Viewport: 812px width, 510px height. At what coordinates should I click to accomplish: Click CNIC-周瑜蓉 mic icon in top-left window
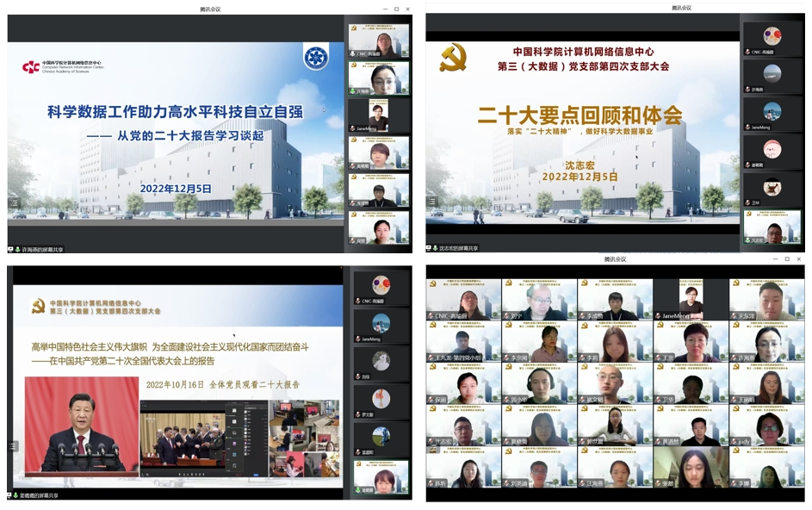(x=353, y=54)
